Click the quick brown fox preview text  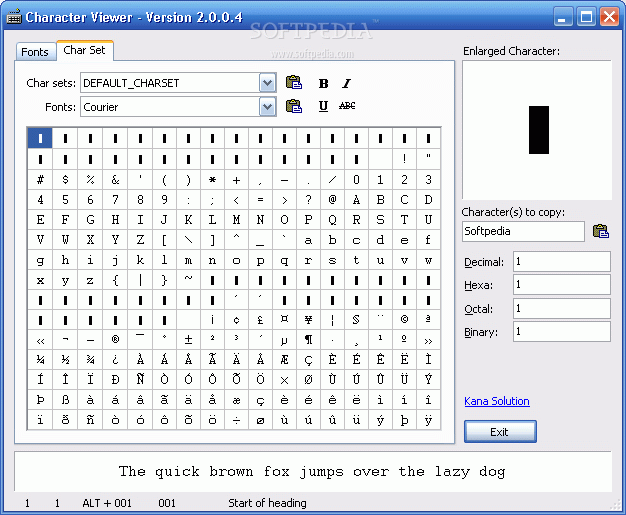click(312, 471)
